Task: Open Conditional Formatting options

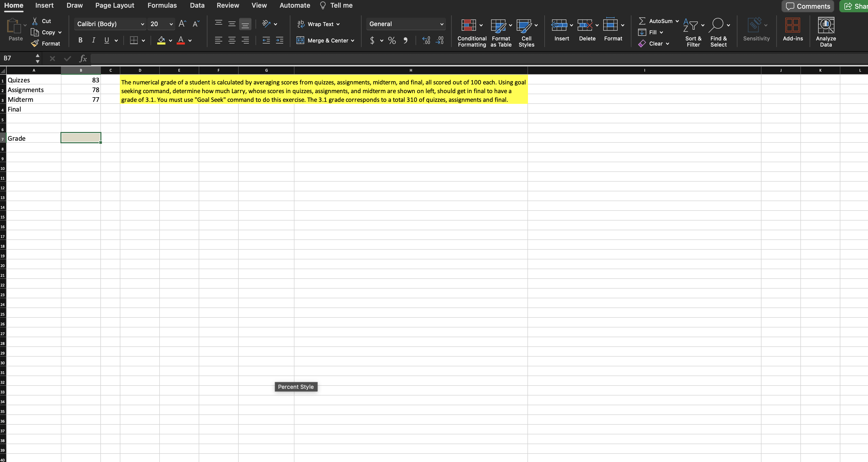Action: (471, 32)
